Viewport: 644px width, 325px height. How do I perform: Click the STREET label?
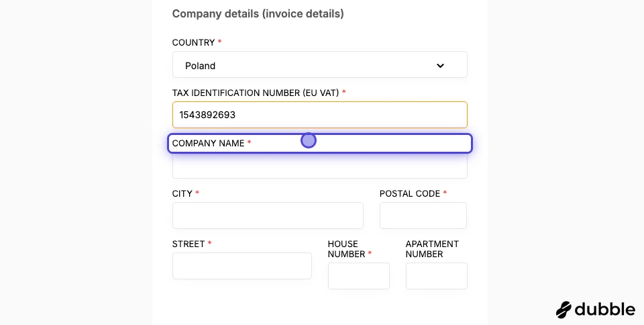tap(188, 244)
